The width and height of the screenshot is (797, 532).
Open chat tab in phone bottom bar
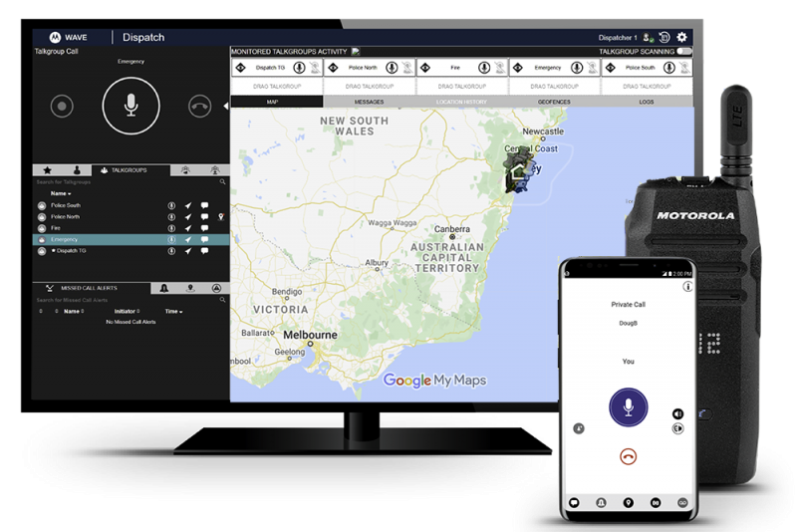(575, 502)
